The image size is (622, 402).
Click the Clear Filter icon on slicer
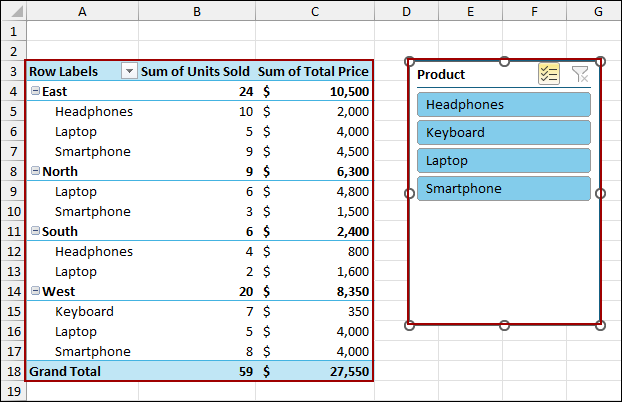(x=579, y=74)
